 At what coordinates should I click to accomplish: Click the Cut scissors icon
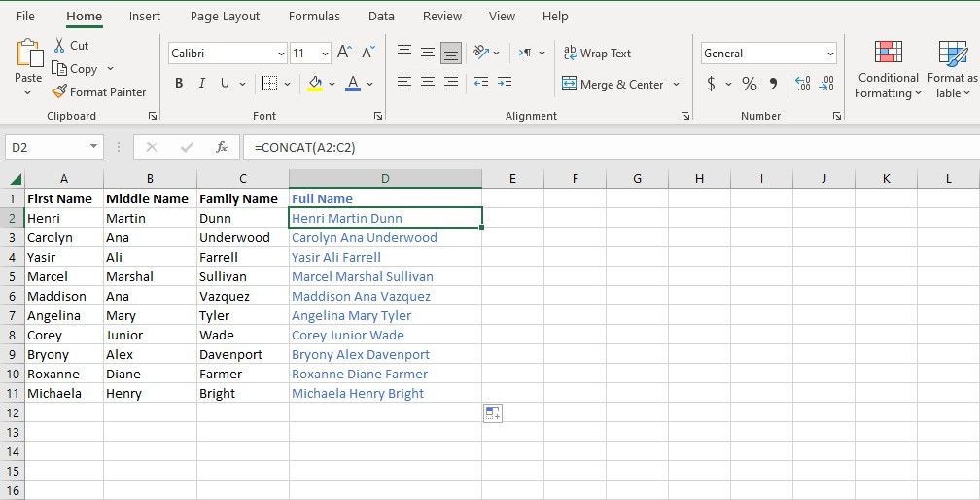tap(59, 46)
